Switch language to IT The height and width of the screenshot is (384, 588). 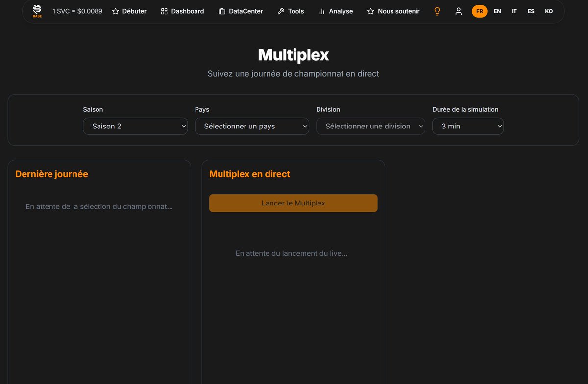point(514,11)
